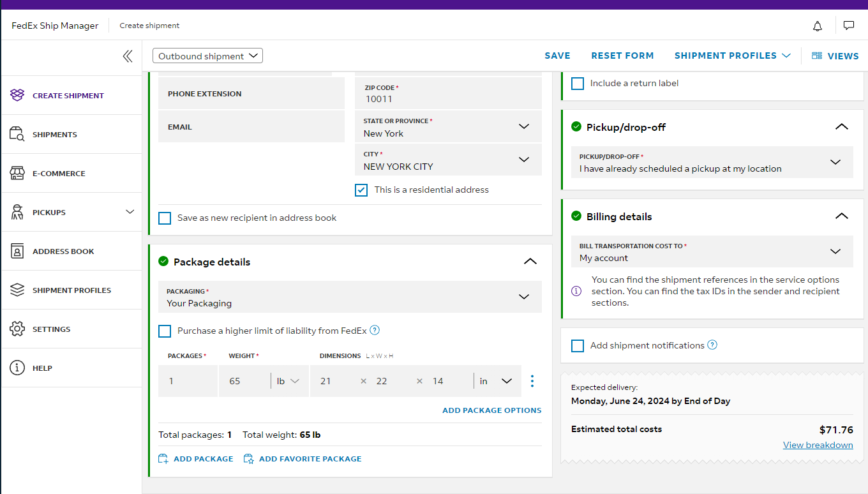The height and width of the screenshot is (494, 868).
Task: Change the dimensions unit in dropdown
Action: point(496,381)
